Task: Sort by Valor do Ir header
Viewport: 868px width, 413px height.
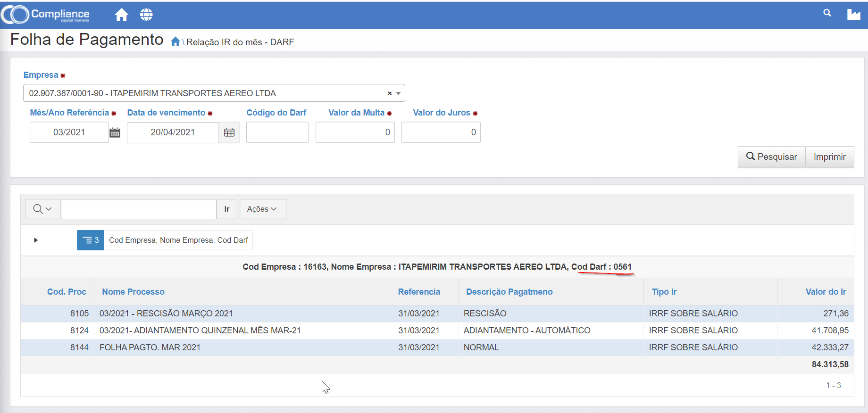Action: (826, 292)
